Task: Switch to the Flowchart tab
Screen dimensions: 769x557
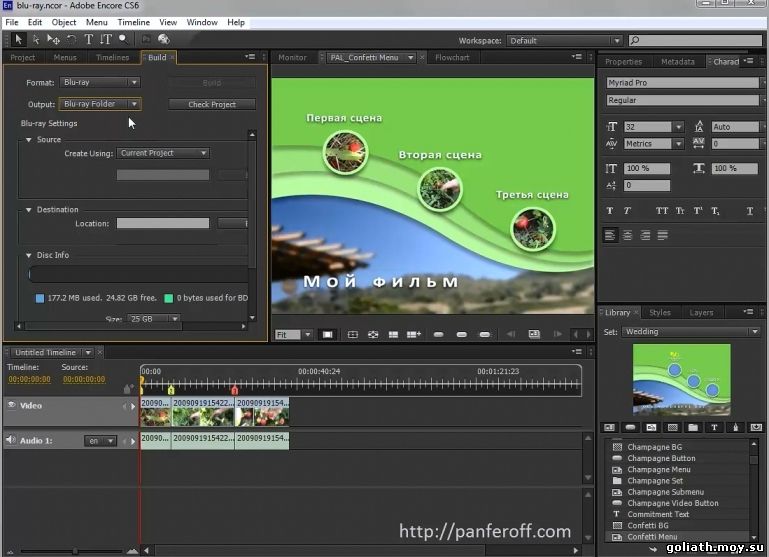Action: tap(452, 58)
